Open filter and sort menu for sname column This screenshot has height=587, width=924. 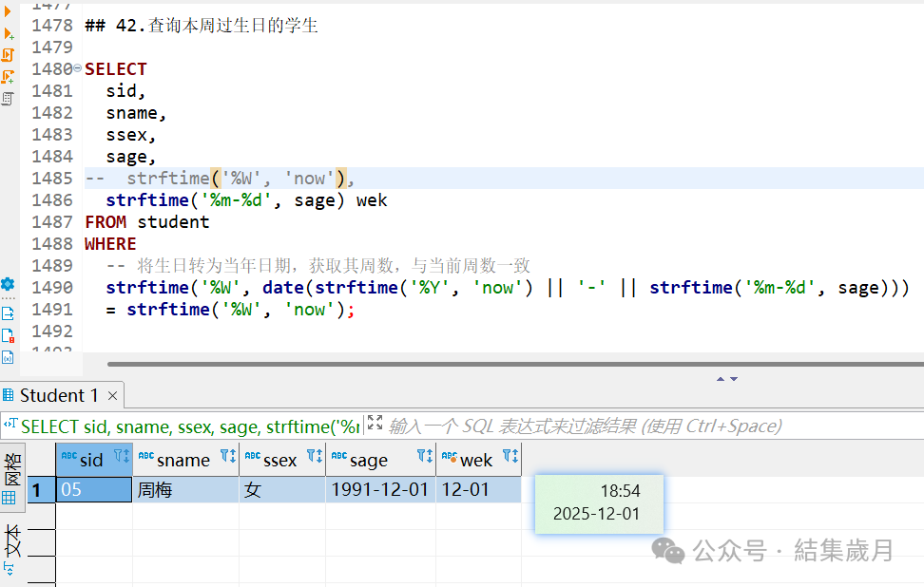(228, 456)
